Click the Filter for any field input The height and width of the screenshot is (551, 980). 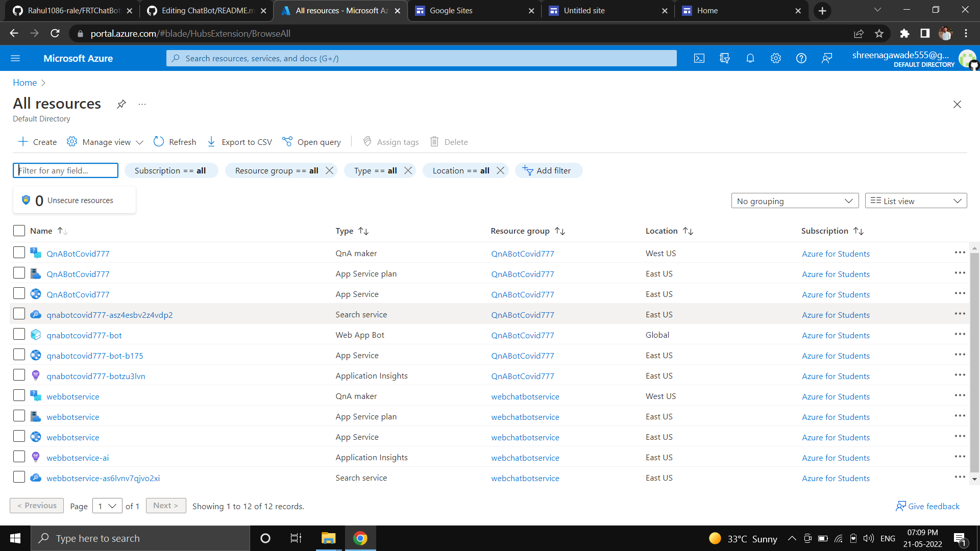[65, 170]
